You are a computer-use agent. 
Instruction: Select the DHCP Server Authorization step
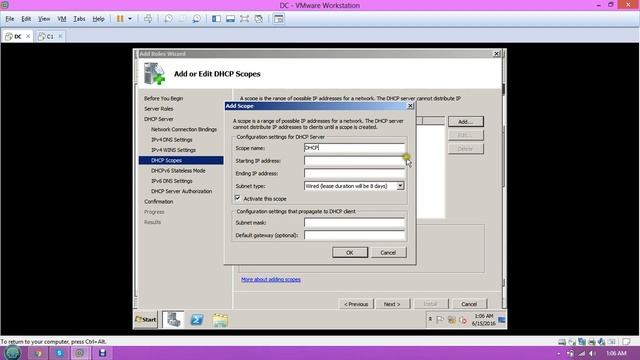coord(181,191)
